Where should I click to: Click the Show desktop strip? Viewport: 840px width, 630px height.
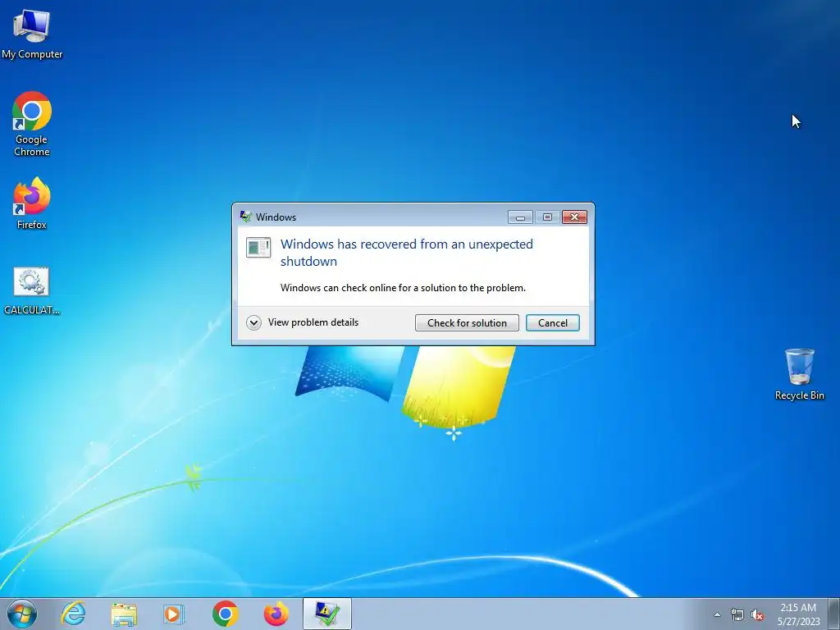pyautogui.click(x=834, y=614)
